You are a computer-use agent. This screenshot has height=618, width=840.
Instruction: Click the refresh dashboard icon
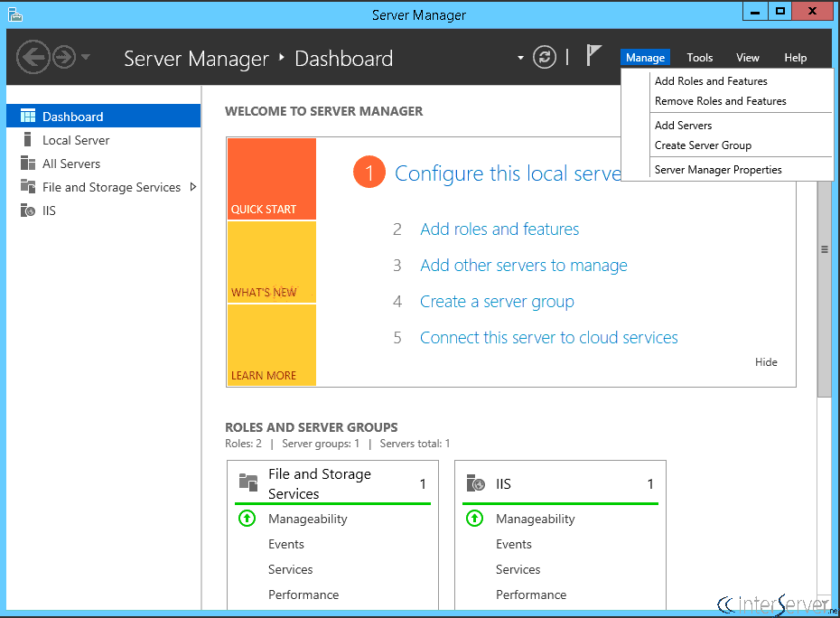click(x=545, y=57)
